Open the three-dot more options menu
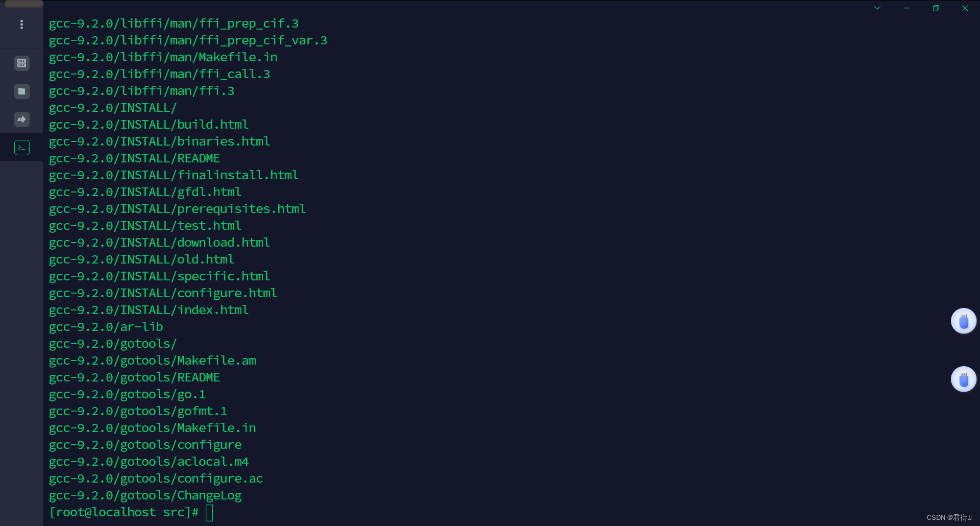The image size is (980, 526). tap(21, 25)
